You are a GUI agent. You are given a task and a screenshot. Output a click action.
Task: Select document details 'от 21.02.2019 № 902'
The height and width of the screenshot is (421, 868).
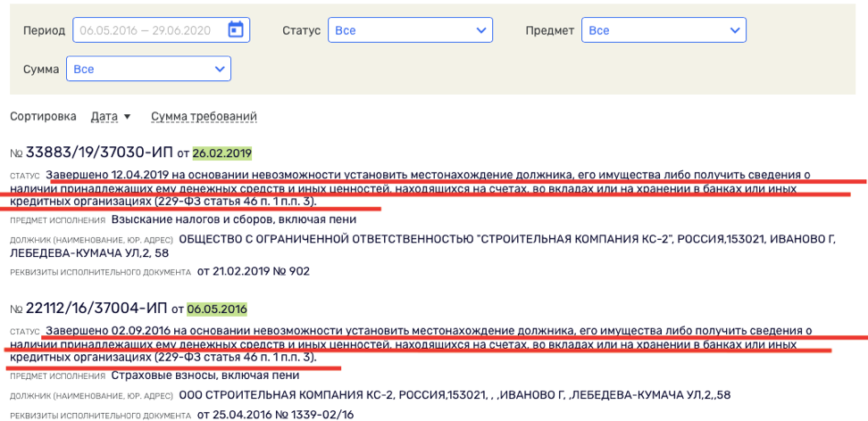(x=254, y=272)
